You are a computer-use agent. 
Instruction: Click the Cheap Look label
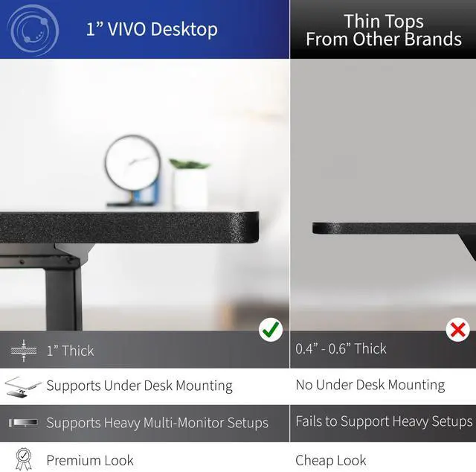pos(331,460)
